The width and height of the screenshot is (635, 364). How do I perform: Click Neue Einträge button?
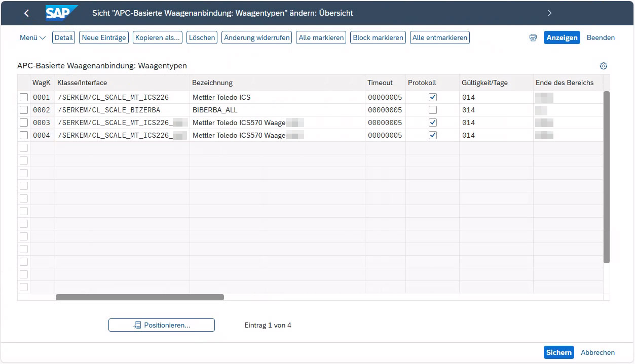[104, 38]
